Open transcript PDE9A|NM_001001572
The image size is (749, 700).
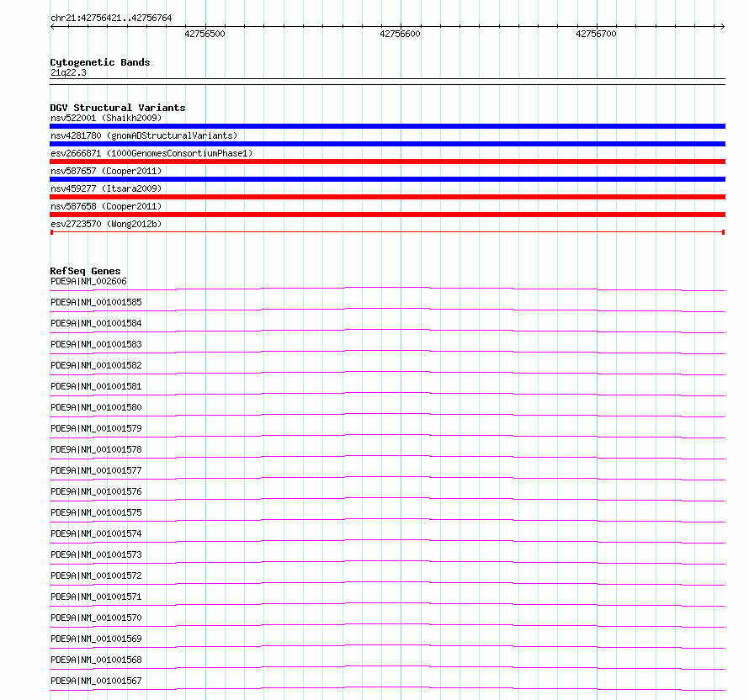point(96,575)
